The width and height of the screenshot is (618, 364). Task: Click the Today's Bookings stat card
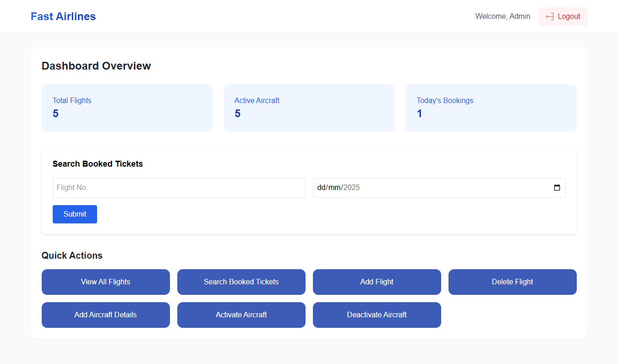[491, 108]
